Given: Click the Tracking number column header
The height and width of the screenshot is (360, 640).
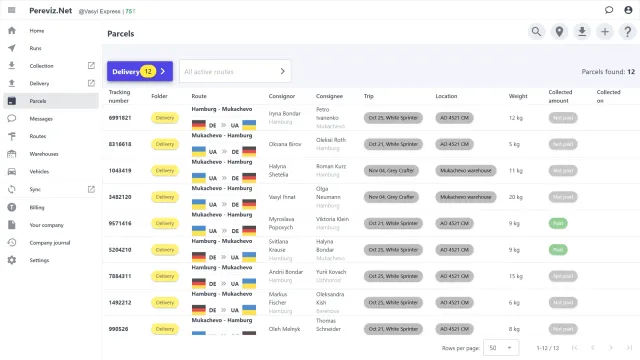Looking at the screenshot, I should point(119,96).
